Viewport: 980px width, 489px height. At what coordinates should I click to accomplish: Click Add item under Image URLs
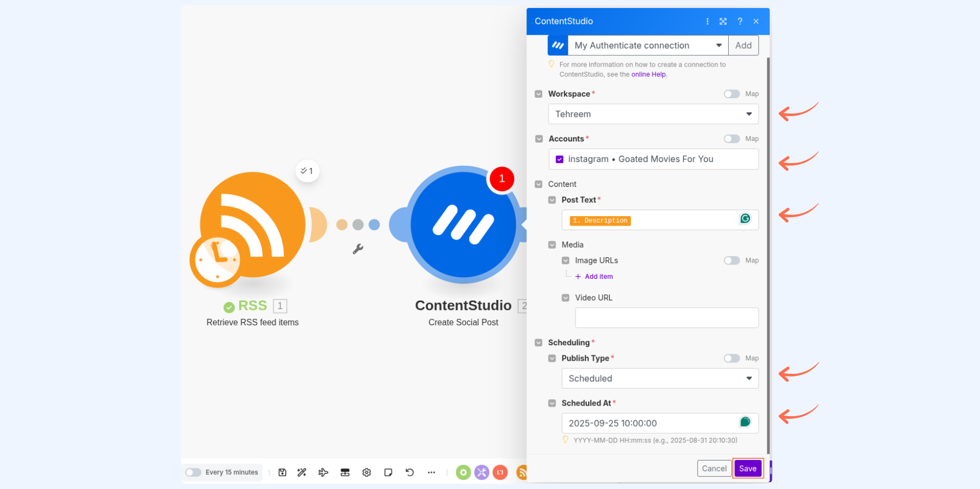[x=594, y=277]
